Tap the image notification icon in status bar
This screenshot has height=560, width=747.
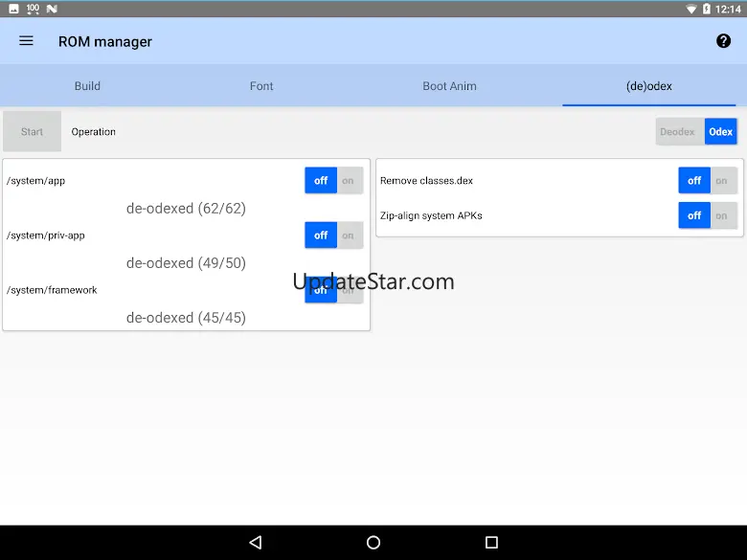13,9
